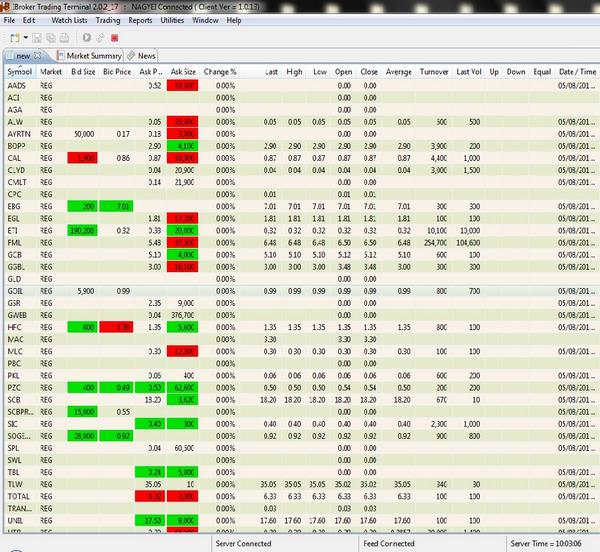Click the Server Connected status bar entry
The width and height of the screenshot is (600, 552).
pos(243,543)
